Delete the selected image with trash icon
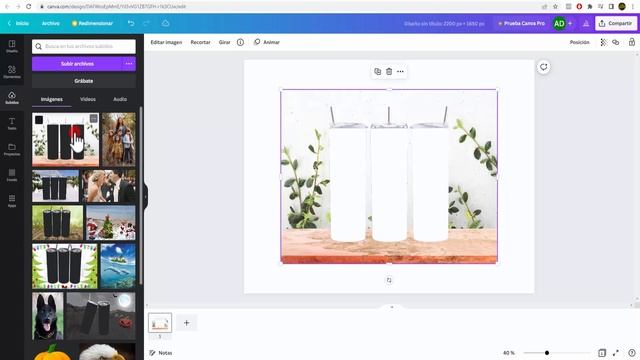Viewport: 640px width, 360px height. 389,71
